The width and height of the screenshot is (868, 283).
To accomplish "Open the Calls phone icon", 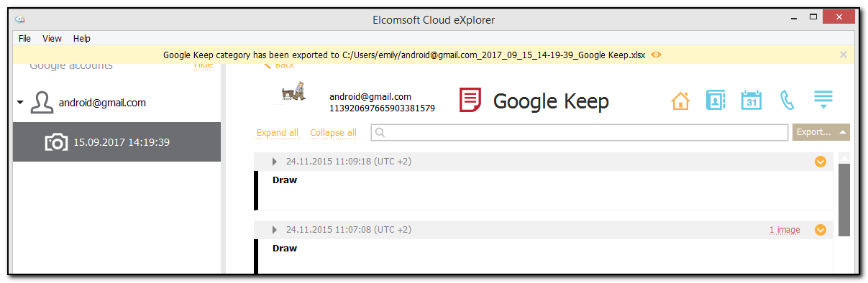I will point(787,101).
